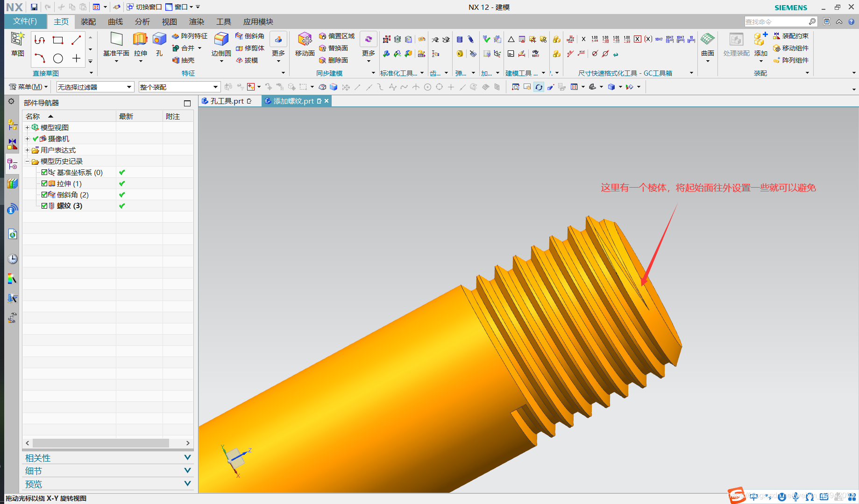Toggle checkbox for 倒斜角 (2) feature
This screenshot has height=504, width=859.
tap(44, 195)
